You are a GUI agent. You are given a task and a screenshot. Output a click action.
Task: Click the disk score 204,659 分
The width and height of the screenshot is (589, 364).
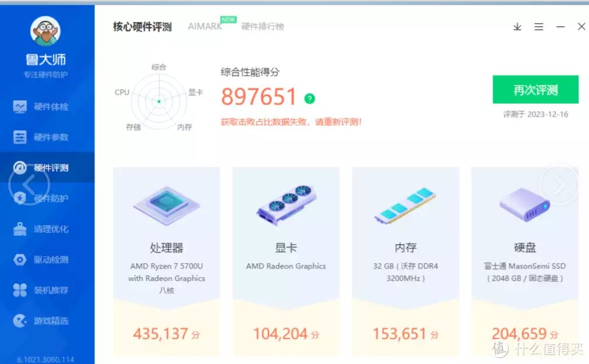click(x=525, y=334)
